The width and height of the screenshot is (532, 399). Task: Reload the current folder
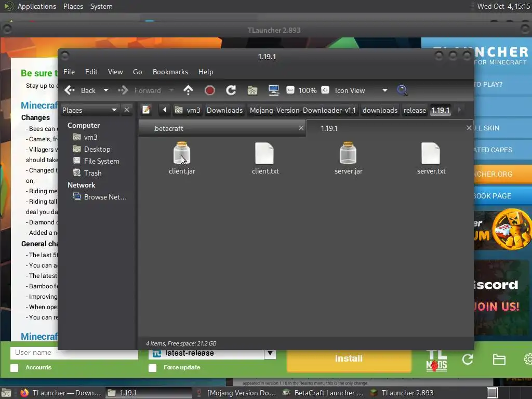[x=231, y=90]
